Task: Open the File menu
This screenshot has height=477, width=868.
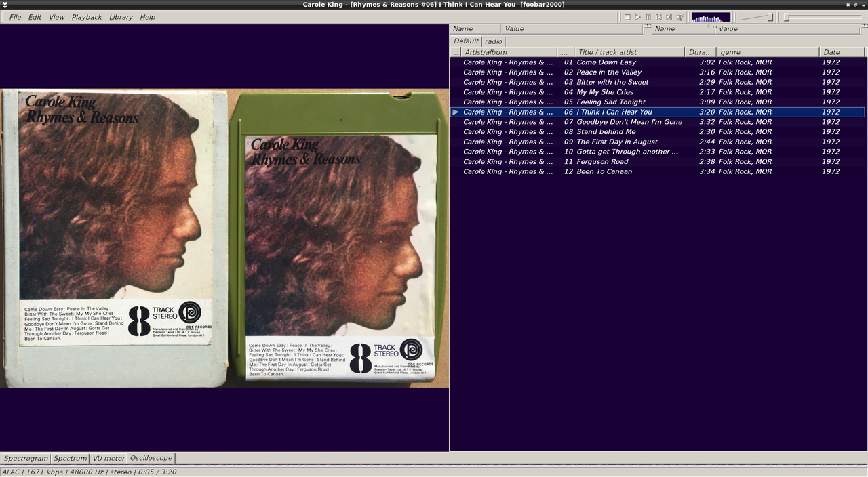Action: pyautogui.click(x=15, y=17)
